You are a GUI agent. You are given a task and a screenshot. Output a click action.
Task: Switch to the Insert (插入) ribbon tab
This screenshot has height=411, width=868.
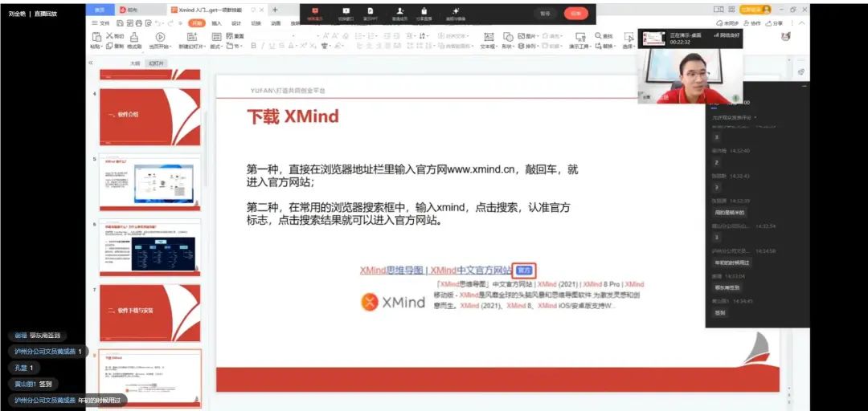click(216, 23)
